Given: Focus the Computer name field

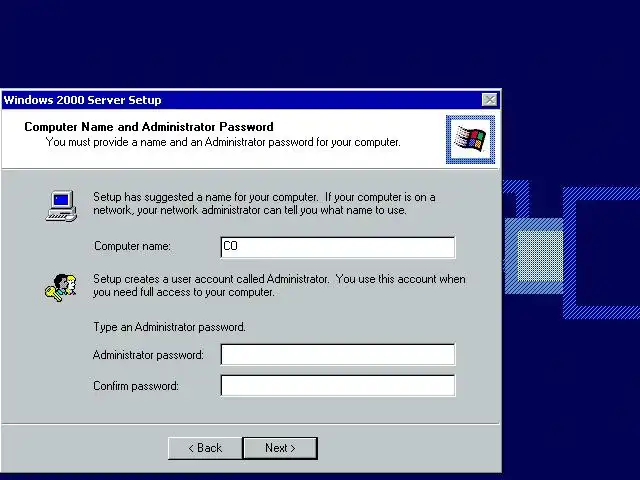Looking at the screenshot, I should [x=338, y=247].
